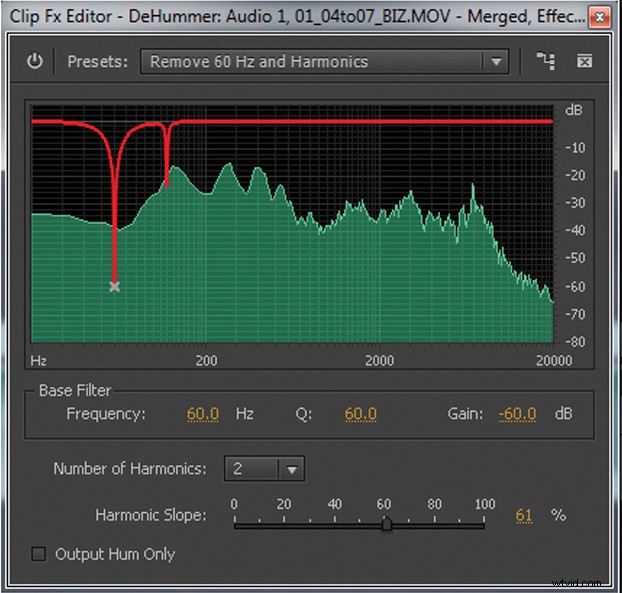Close the Clip Fx Editor window
Image resolution: width=622 pixels, height=593 pixels.
click(x=599, y=17)
